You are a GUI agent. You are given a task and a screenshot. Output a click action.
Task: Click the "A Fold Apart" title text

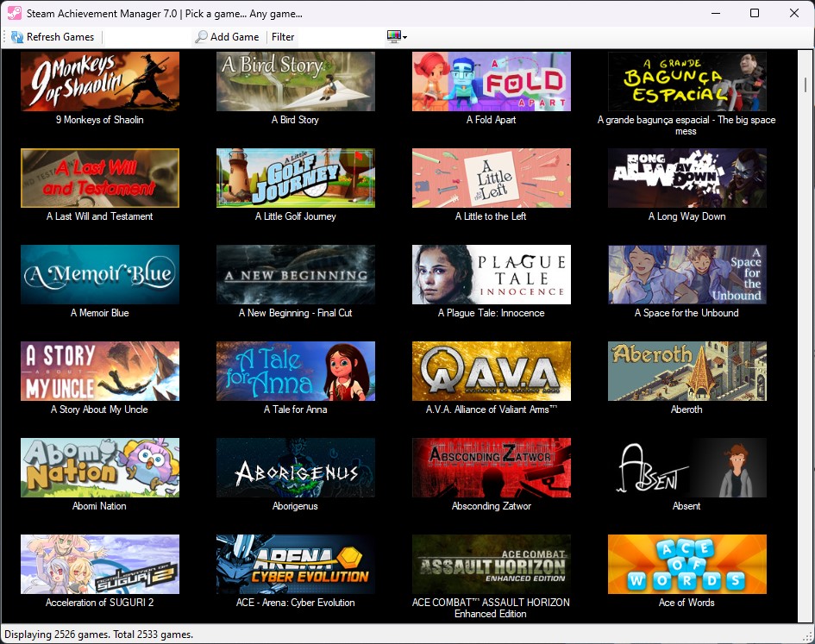coord(492,120)
